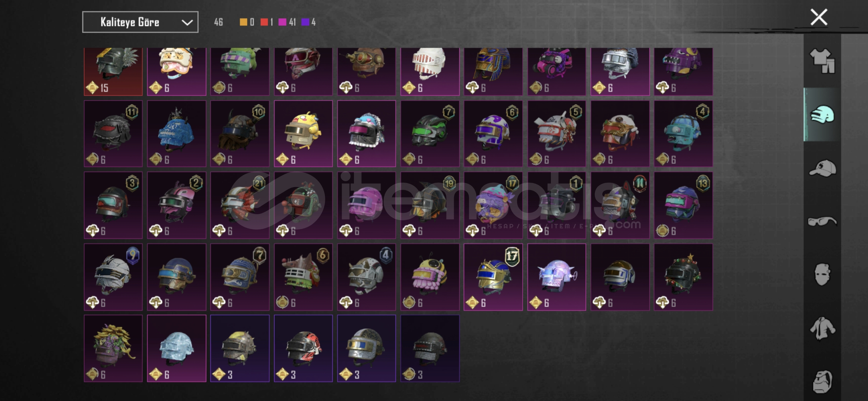This screenshot has height=401, width=868.
Task: Open the face mask category
Action: pos(822,274)
